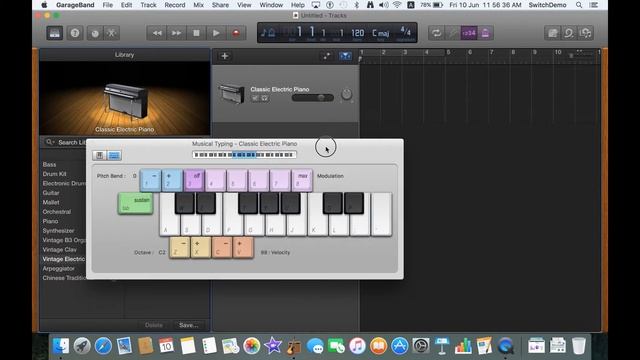Open the Library panel button
The image size is (640, 360).
click(x=54, y=33)
